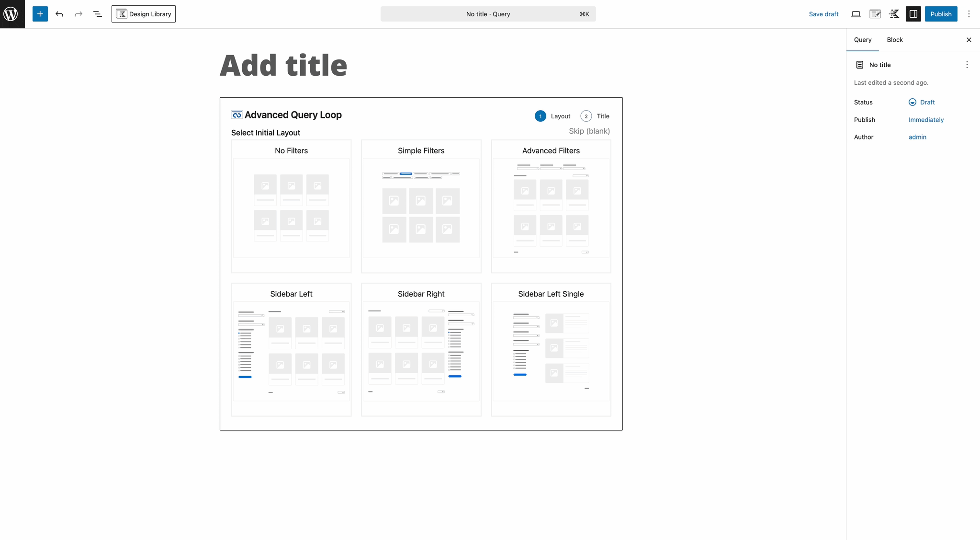Open the Immediately publish date picker
This screenshot has height=540, width=980.
click(x=926, y=120)
